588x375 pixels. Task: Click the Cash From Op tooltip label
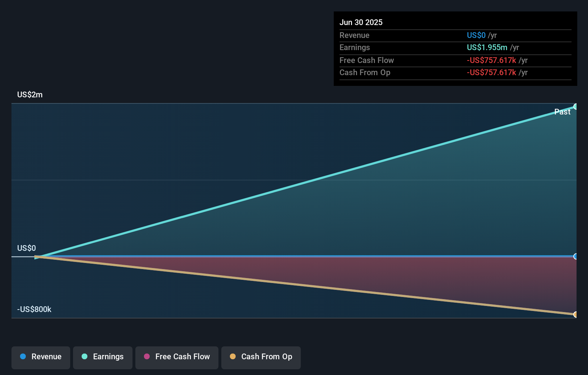[365, 72]
